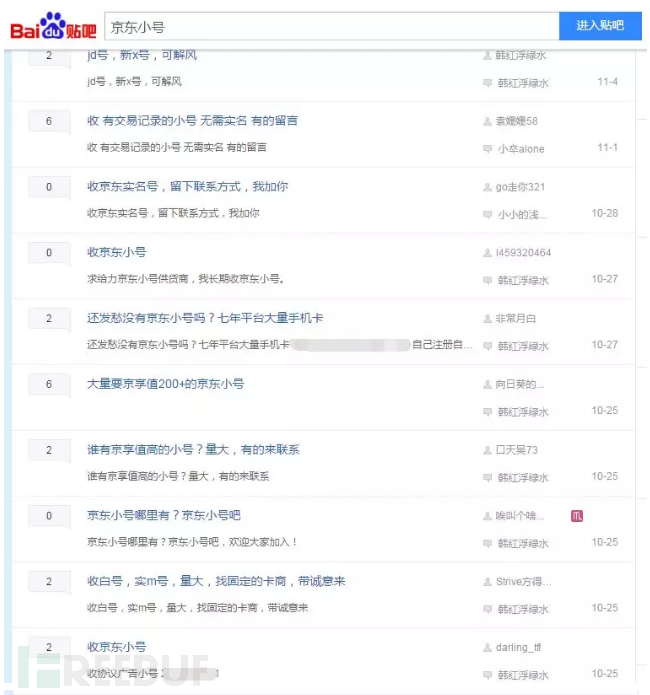Click reply icon in the 10-28 row
Image resolution: width=650 pixels, height=695 pixels.
click(x=487, y=215)
